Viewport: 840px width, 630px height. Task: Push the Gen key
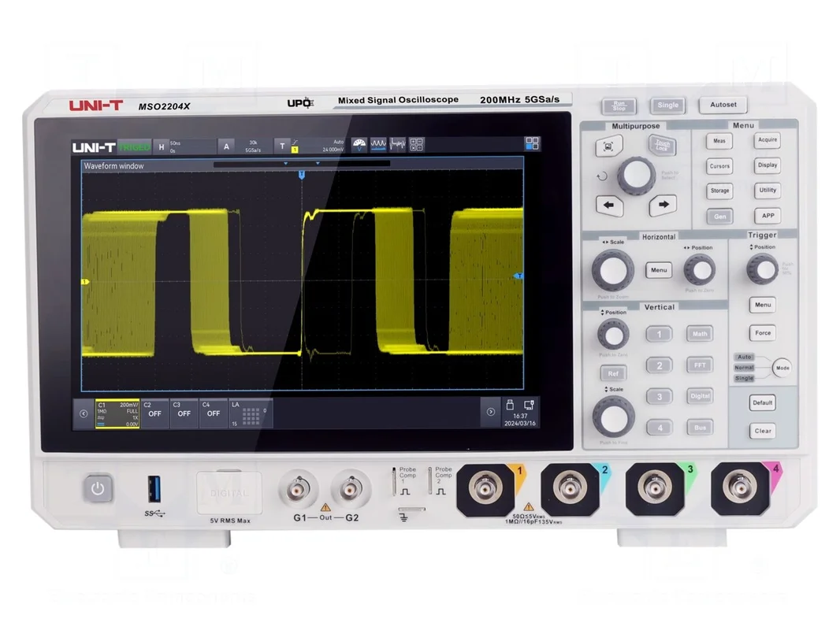[x=719, y=217]
